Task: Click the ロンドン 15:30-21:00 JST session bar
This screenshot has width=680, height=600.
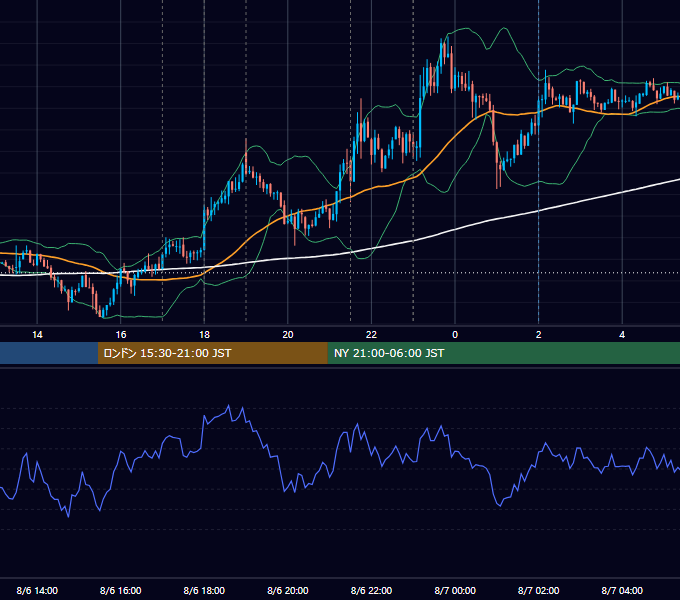Action: pos(212,353)
